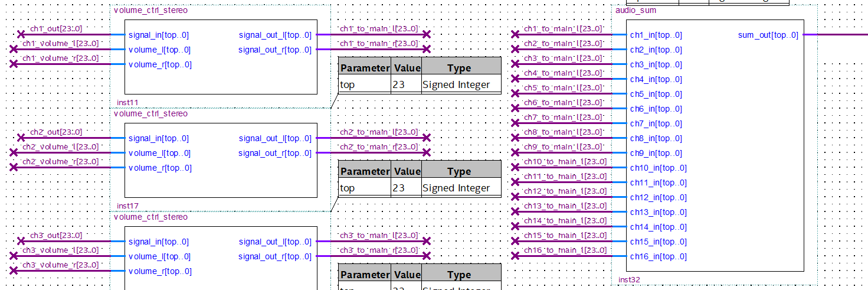Select the sum_out[top..0] output port
The image size is (868, 290).
[x=768, y=35]
